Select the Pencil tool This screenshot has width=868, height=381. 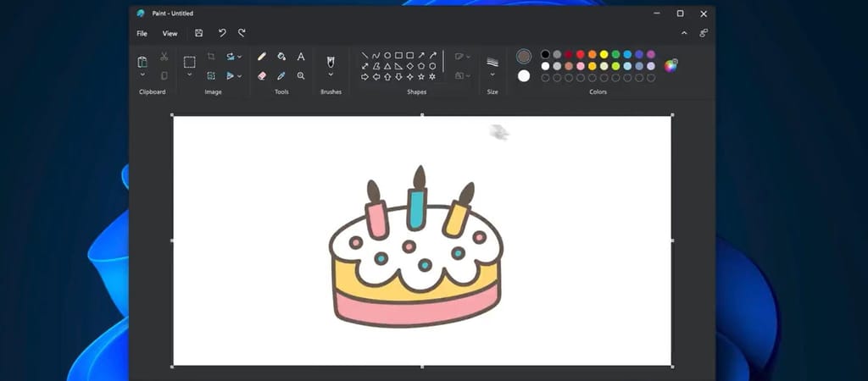262,57
